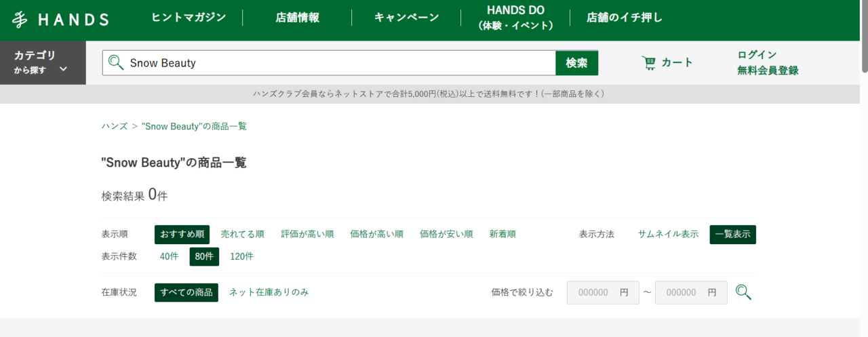Open 店舗情報 menu
868x337 pixels.
click(x=297, y=18)
